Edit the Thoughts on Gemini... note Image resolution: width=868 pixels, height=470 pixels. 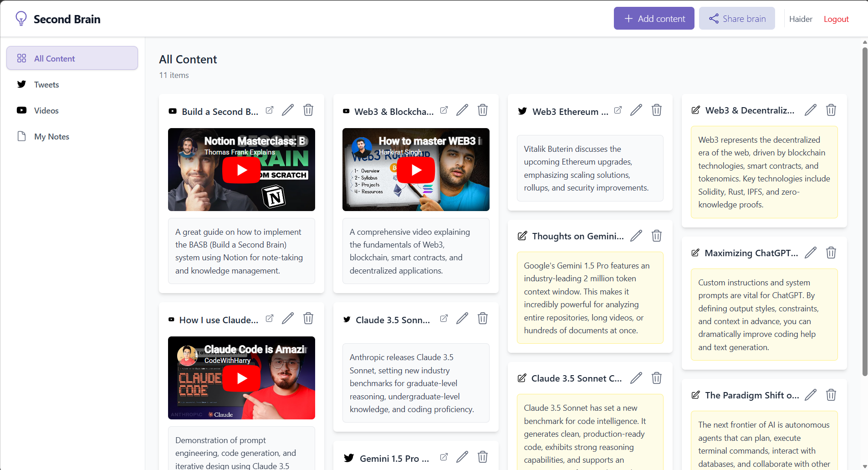tap(636, 236)
